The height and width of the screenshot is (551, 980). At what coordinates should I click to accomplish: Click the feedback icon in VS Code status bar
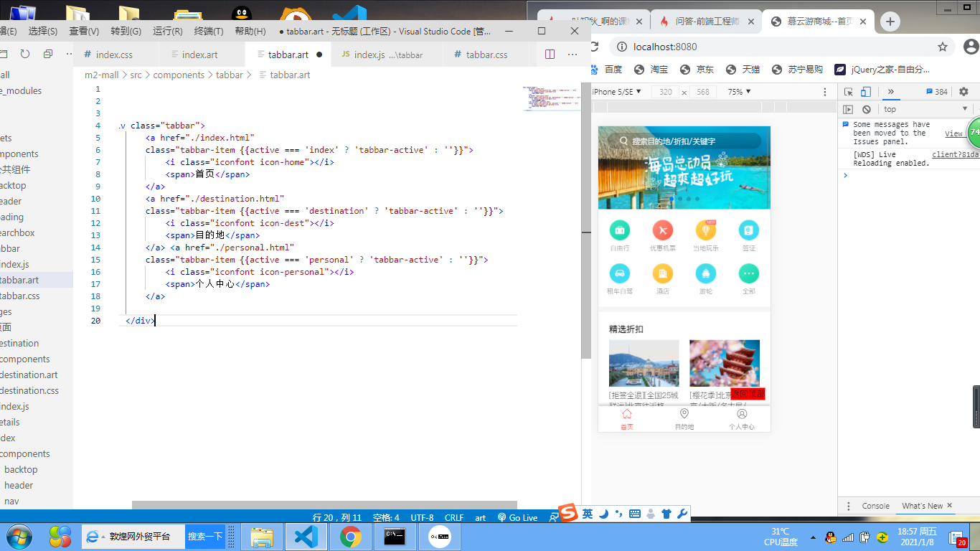click(x=554, y=517)
